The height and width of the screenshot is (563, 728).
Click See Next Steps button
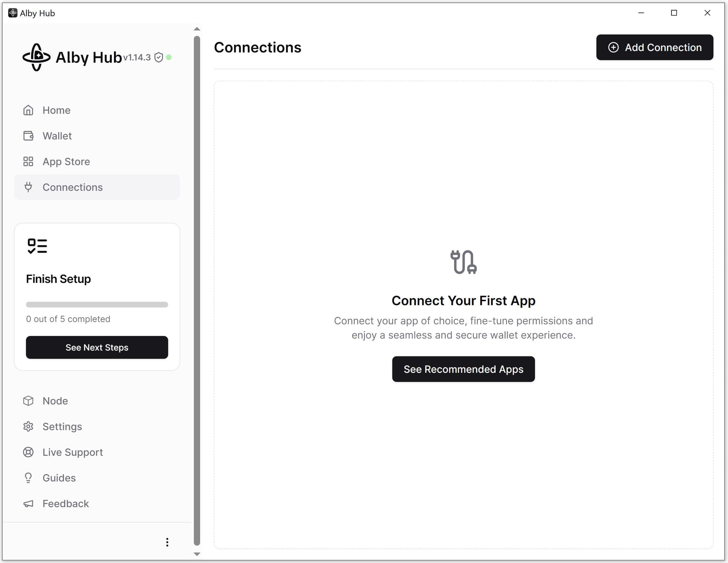click(x=97, y=347)
